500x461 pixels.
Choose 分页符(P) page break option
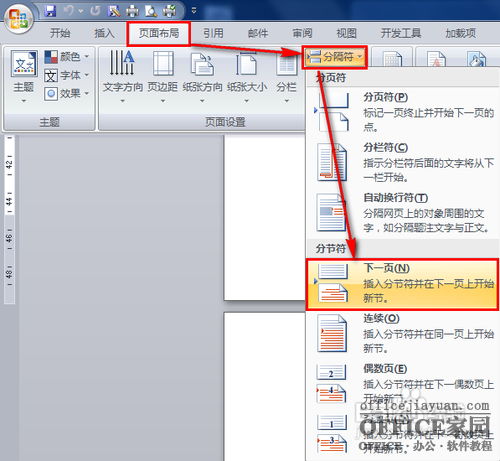point(402,112)
